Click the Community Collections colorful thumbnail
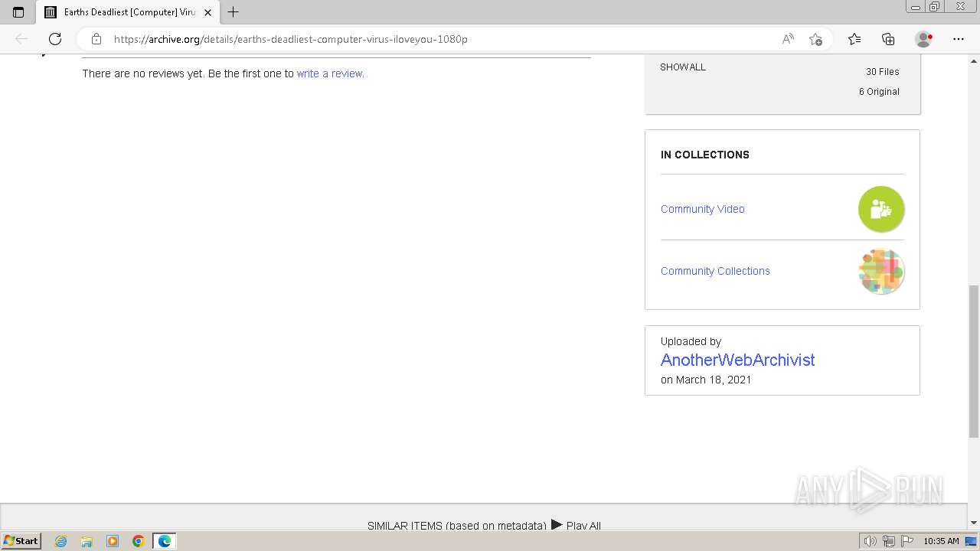 (881, 271)
